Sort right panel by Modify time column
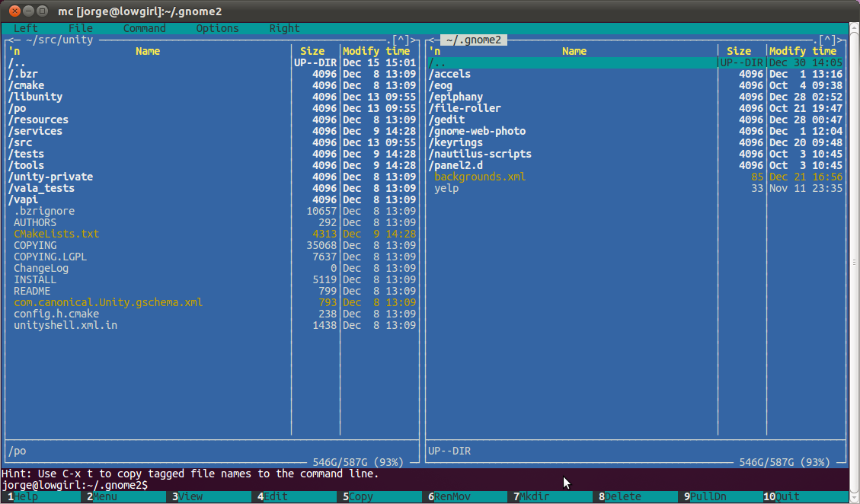Screen dimensions: 860x504 [x=802, y=51]
